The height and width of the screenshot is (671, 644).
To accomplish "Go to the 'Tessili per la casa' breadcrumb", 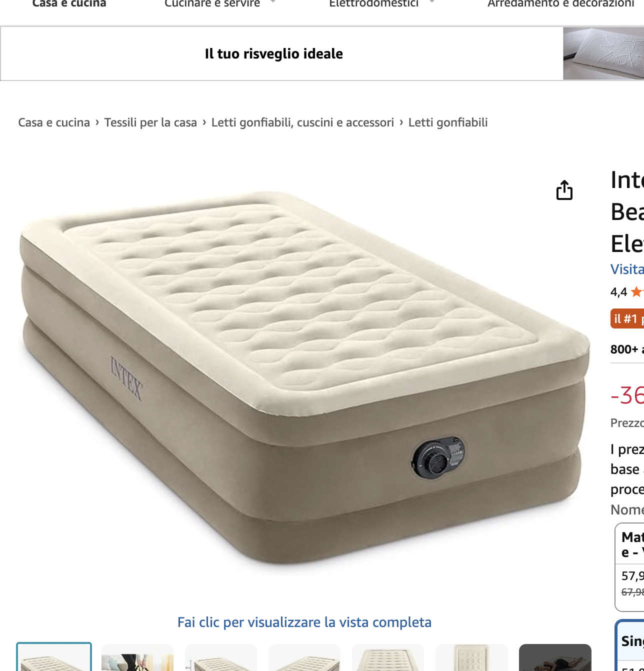I will coord(150,122).
